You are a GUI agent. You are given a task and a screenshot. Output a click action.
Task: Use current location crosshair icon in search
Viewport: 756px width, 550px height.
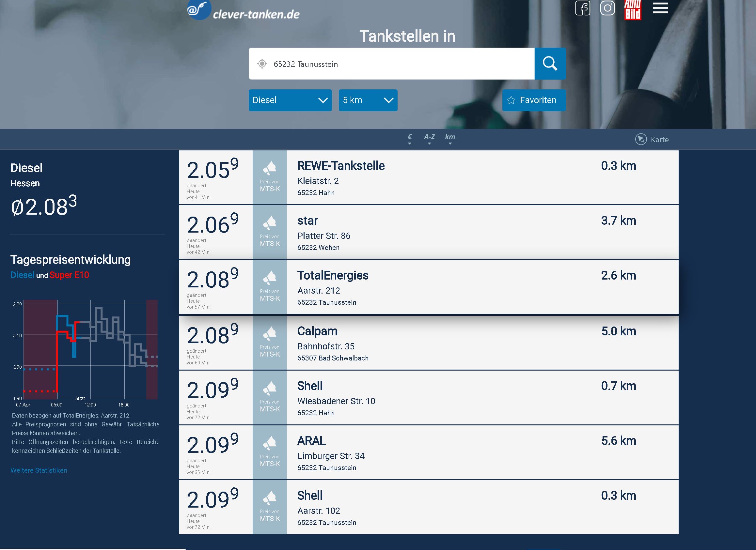[x=262, y=64]
